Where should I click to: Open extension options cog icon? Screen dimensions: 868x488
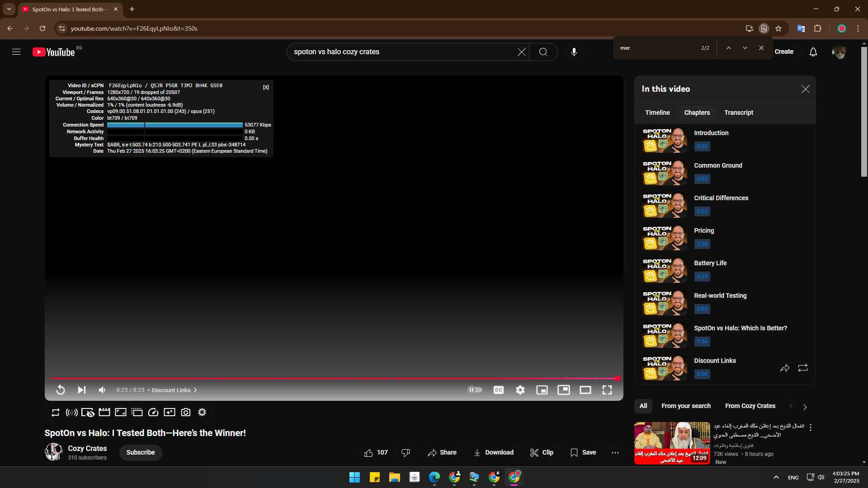coord(202,412)
